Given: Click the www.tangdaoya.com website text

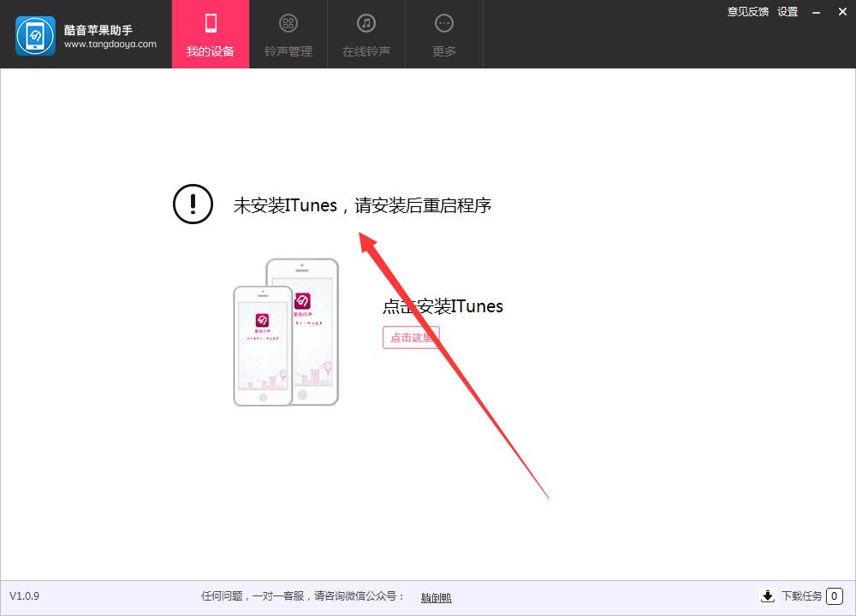Looking at the screenshot, I should [x=109, y=43].
